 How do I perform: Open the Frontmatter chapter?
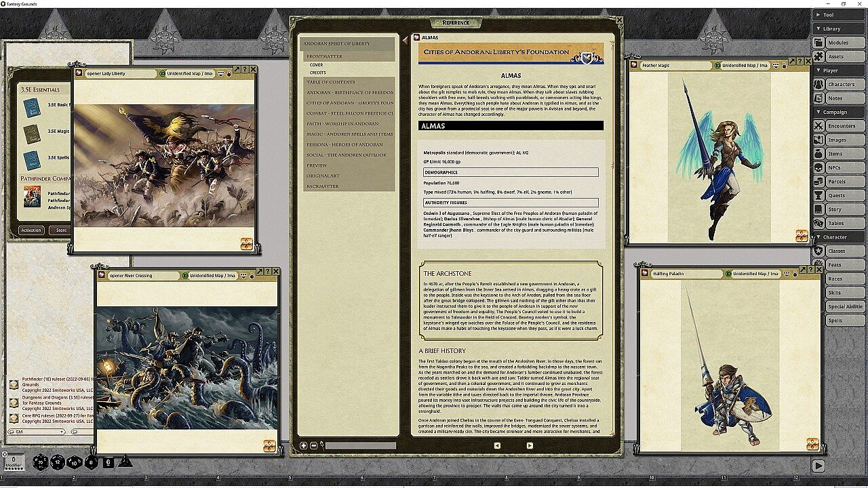pos(349,56)
